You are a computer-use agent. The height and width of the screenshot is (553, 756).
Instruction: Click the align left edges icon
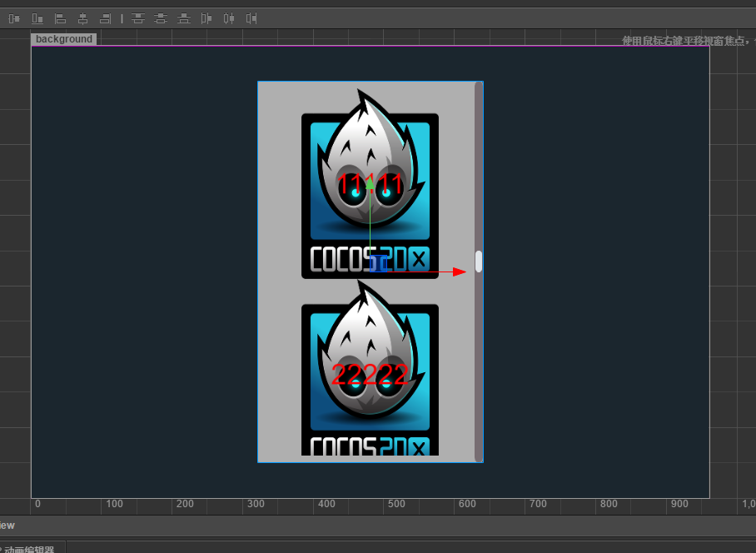pyautogui.click(x=60, y=19)
